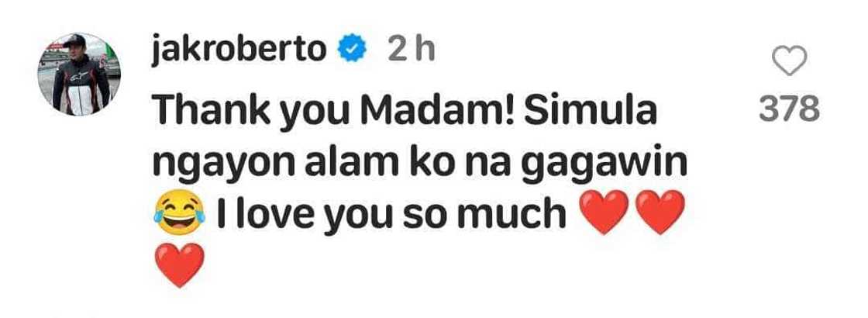
Task: Click the laughing-crying emoji in the comment
Action: pos(180,213)
